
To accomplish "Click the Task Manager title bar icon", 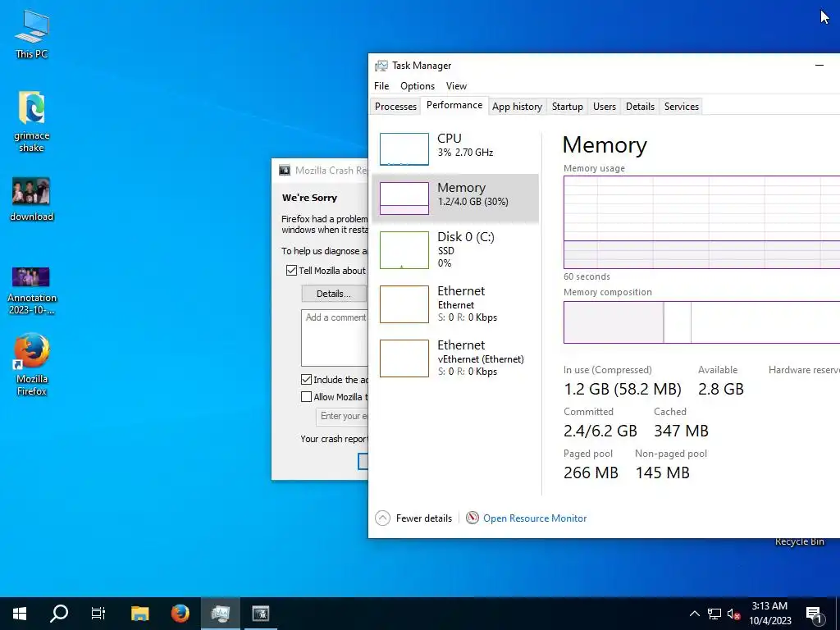I will point(381,66).
